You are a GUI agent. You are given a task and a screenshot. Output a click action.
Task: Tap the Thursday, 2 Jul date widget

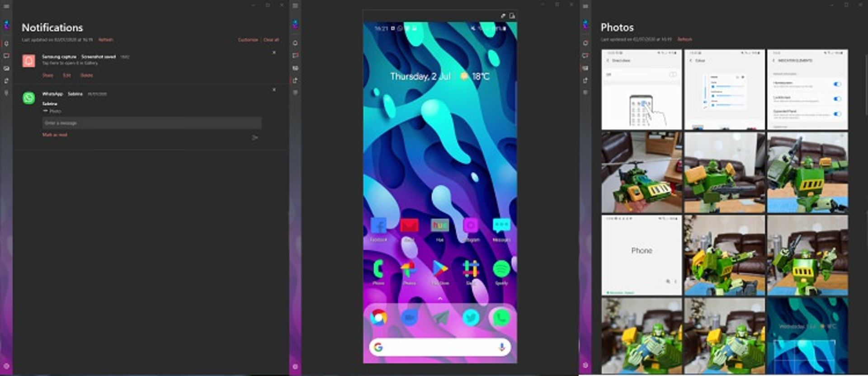click(x=420, y=76)
